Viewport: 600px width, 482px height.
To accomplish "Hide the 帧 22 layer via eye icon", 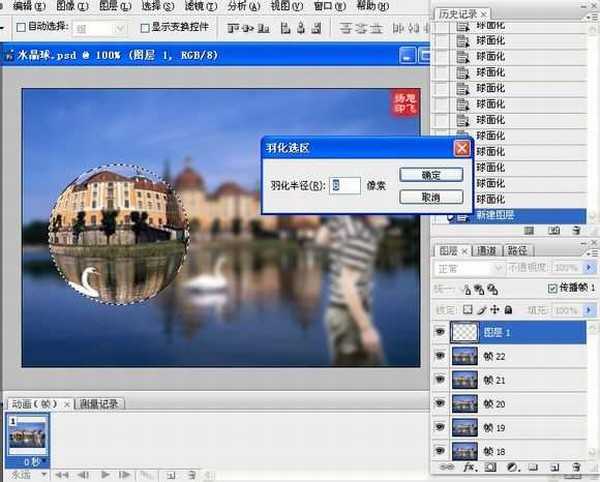I will (x=441, y=356).
